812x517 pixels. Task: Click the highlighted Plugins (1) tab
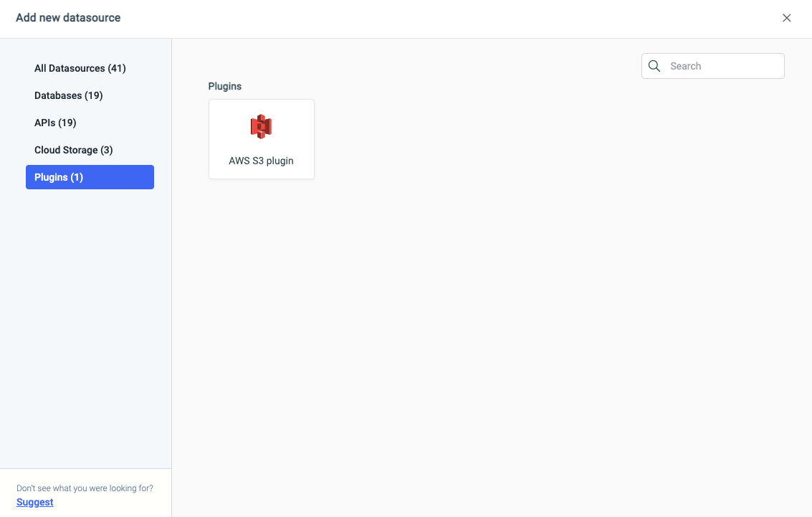tap(90, 177)
